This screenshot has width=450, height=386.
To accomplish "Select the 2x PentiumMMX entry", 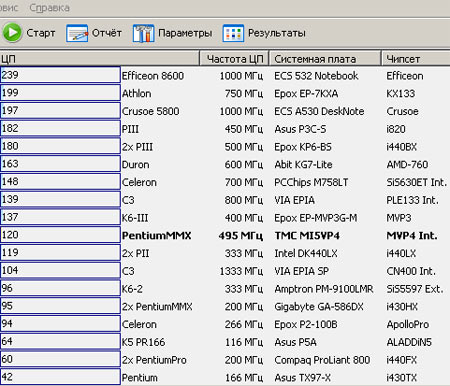I will click(157, 307).
